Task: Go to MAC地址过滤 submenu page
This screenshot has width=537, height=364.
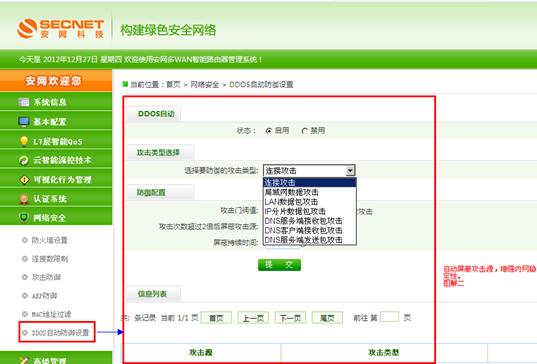Action: [x=51, y=314]
